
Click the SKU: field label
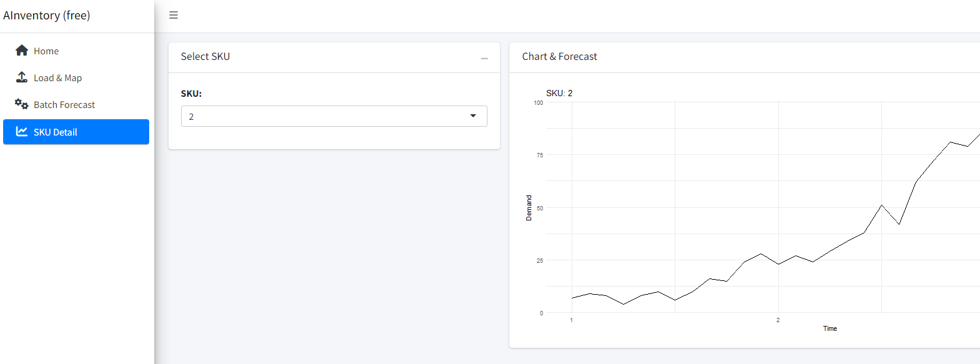191,94
